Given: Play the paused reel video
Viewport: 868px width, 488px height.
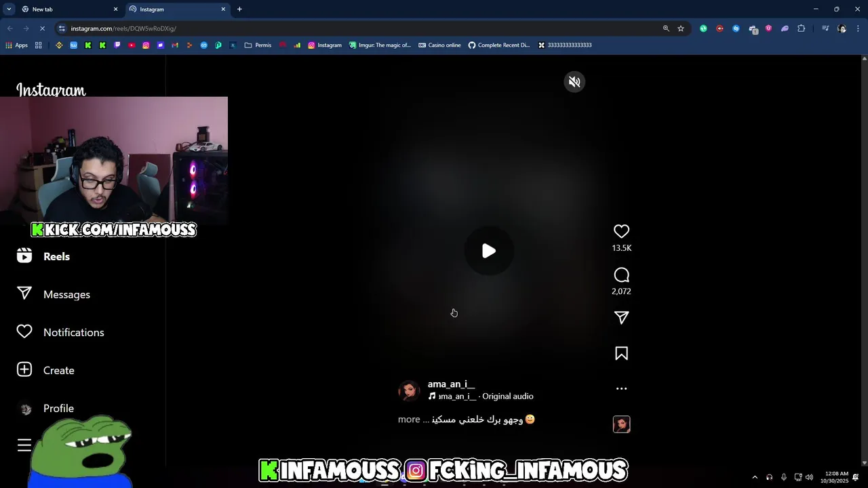Looking at the screenshot, I should coord(488,251).
